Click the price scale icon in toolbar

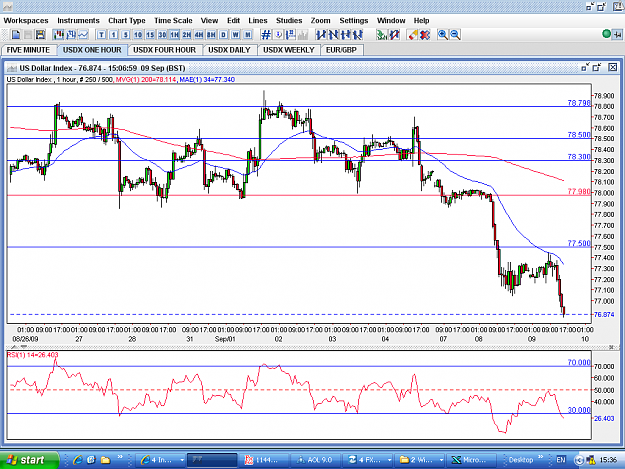(x=290, y=35)
